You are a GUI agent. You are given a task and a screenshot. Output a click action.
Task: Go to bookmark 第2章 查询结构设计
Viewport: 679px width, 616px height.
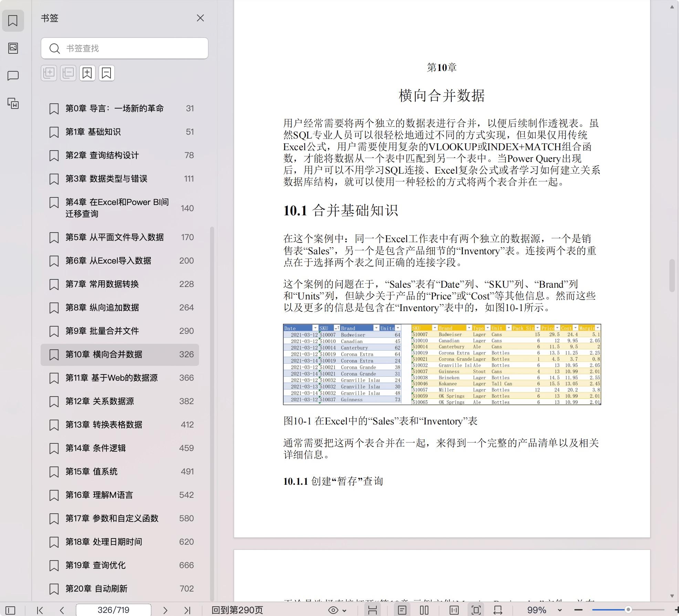point(120,155)
